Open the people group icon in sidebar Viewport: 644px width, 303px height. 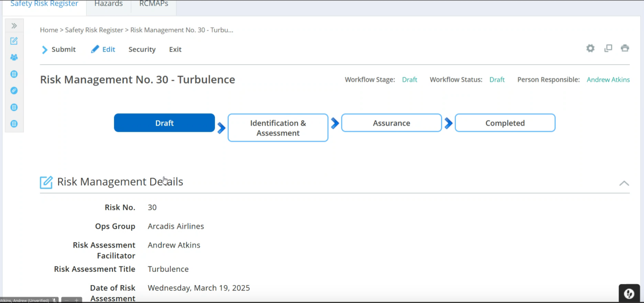(14, 58)
